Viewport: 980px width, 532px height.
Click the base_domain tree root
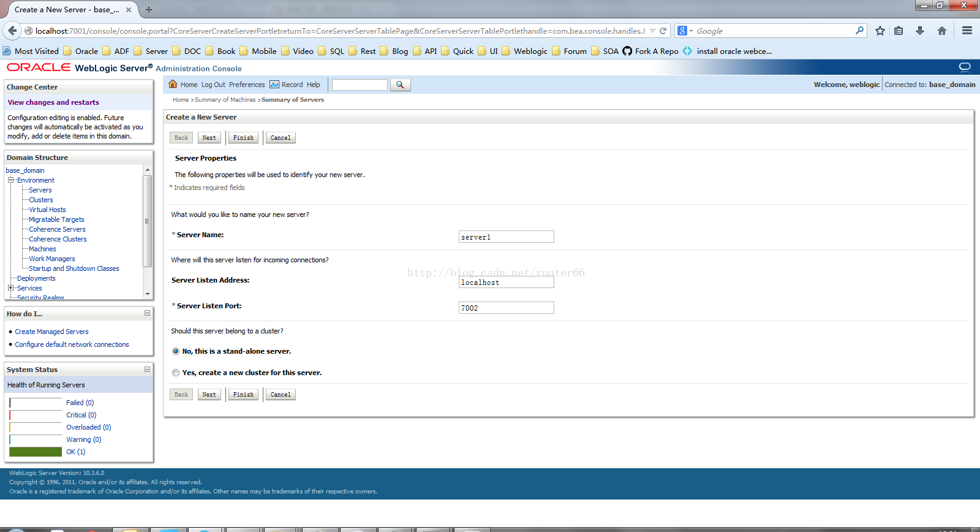[x=25, y=170]
